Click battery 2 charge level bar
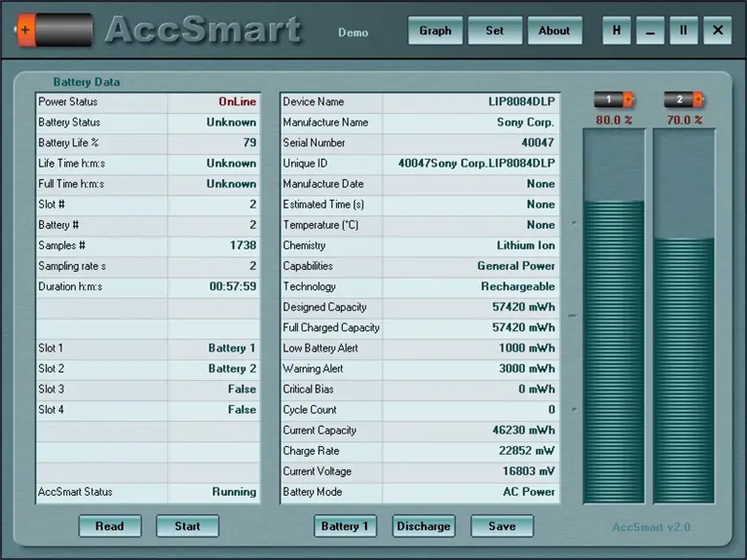 (684, 369)
